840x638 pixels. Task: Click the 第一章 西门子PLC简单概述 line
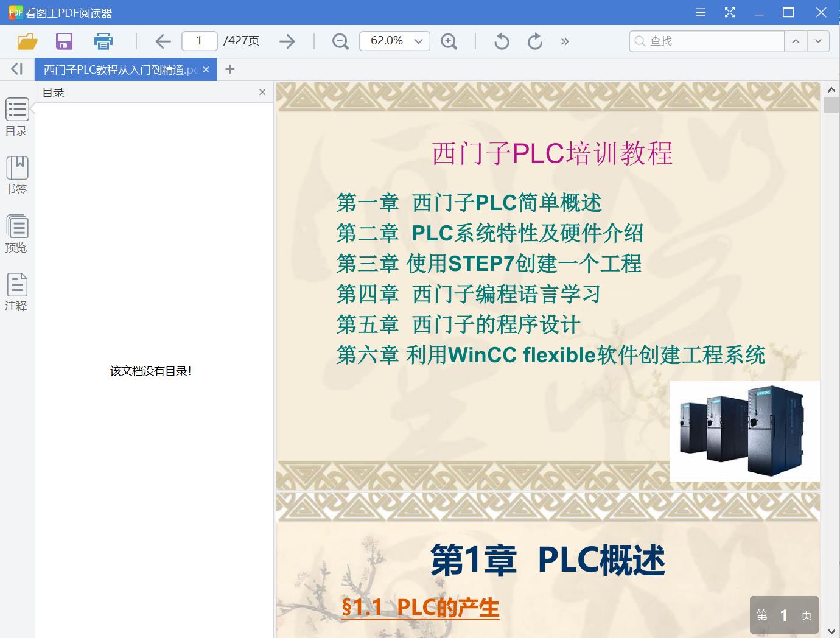coord(469,203)
